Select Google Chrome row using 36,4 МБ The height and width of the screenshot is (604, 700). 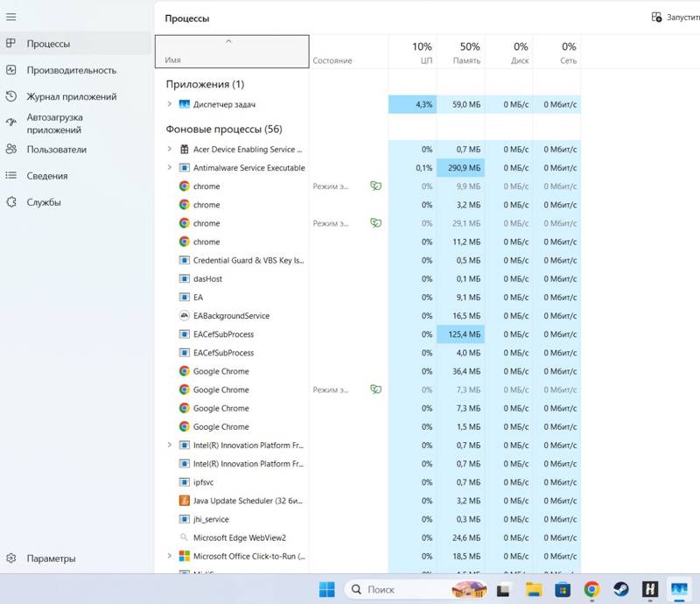pos(367,371)
